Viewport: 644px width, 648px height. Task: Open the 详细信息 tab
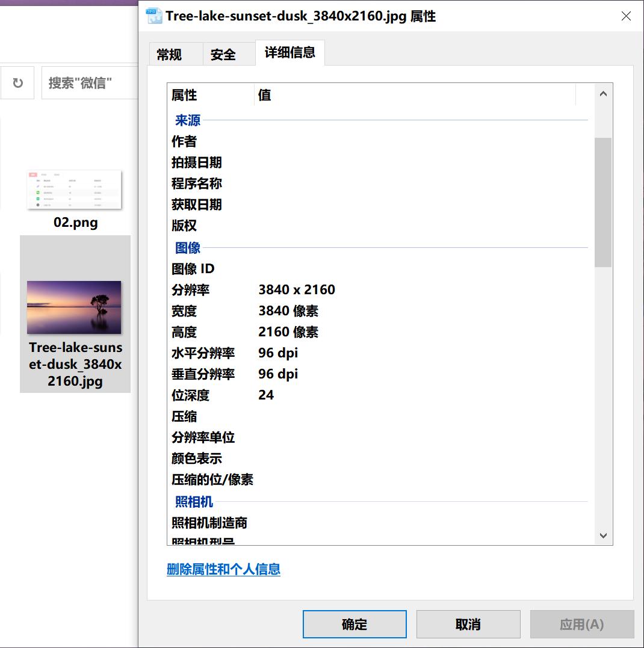(x=290, y=53)
